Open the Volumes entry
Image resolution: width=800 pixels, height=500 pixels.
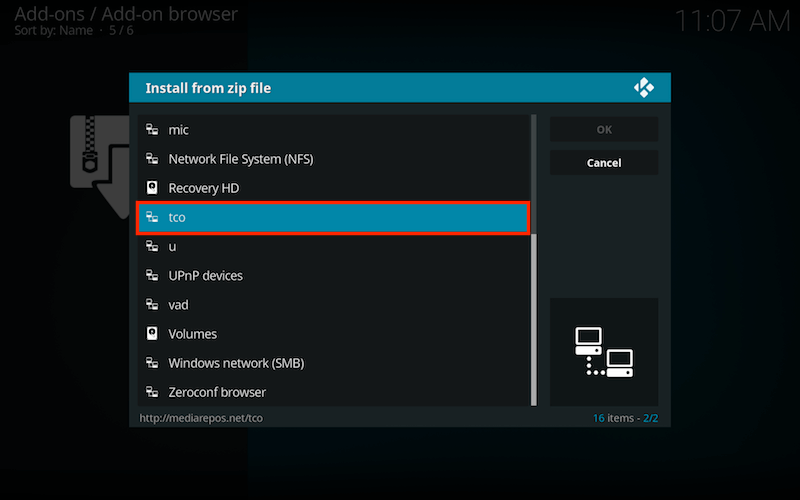tap(333, 334)
